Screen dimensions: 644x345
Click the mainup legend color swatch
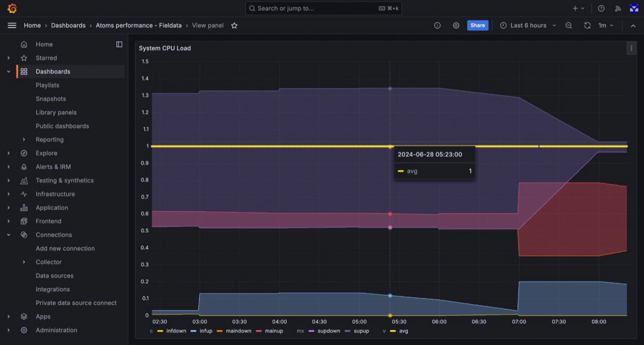(x=259, y=331)
